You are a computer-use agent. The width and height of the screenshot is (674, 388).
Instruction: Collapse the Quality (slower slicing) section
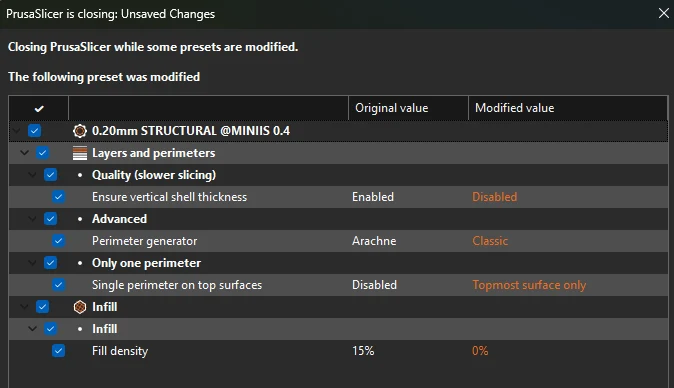32,175
